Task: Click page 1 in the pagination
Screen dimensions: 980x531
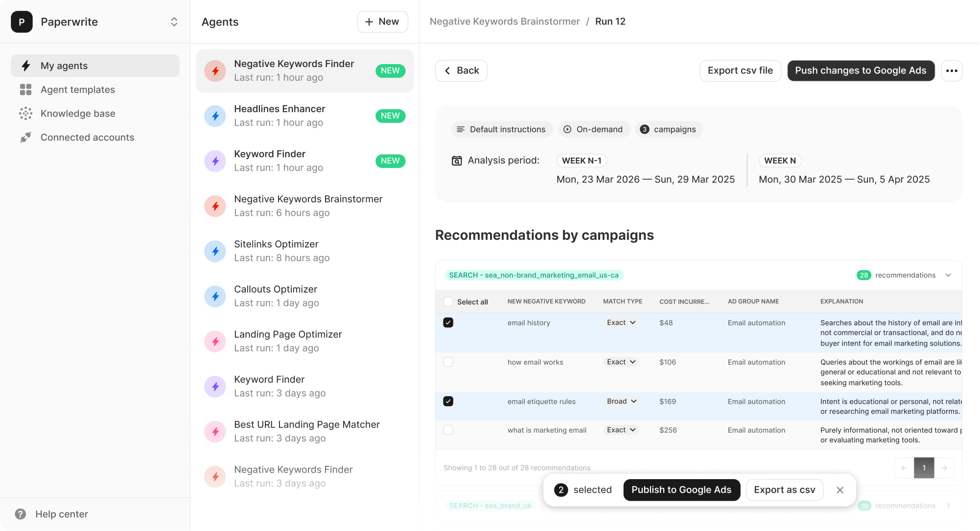Action: (x=924, y=468)
